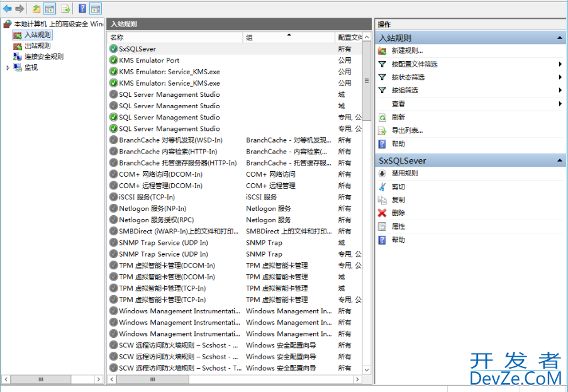Click the back arrow toolbar icon
This screenshot has width=568, height=392.
[8, 8]
